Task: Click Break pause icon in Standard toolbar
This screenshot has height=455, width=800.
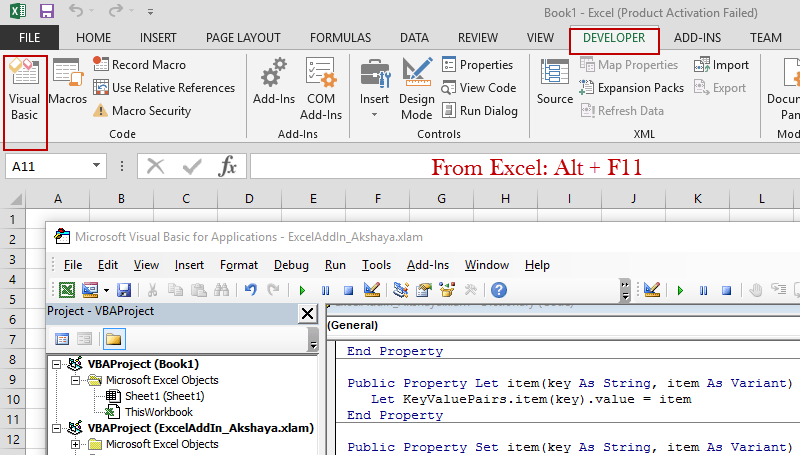Action: (x=325, y=291)
